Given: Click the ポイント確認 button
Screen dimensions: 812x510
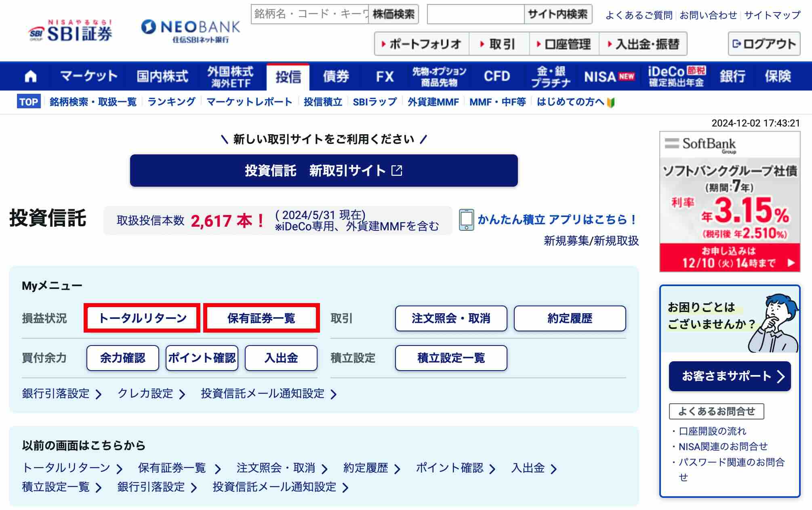Looking at the screenshot, I should click(202, 358).
